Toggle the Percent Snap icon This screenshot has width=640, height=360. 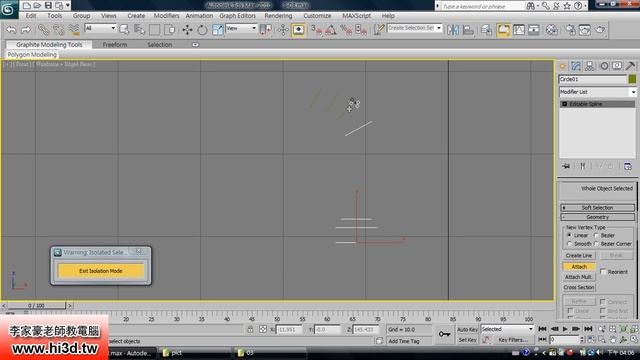click(x=346, y=30)
